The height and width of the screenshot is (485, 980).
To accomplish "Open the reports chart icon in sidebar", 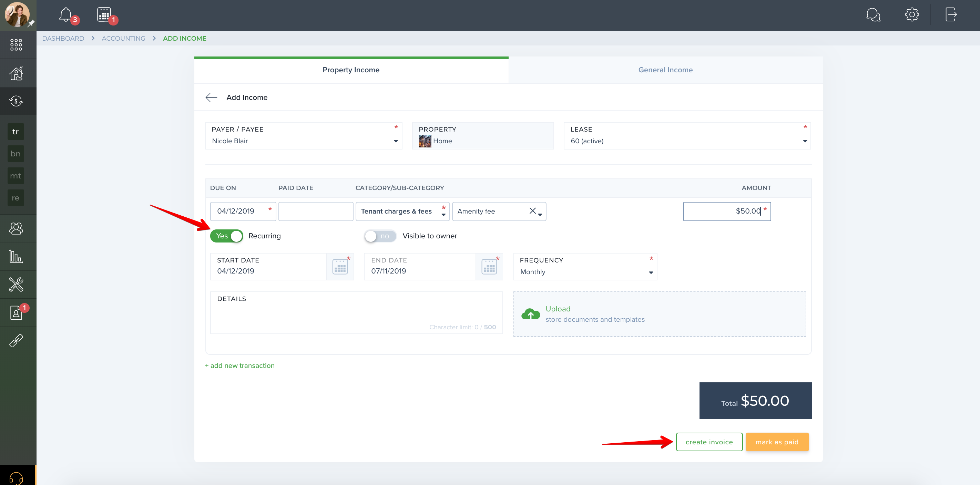I will click(x=16, y=256).
